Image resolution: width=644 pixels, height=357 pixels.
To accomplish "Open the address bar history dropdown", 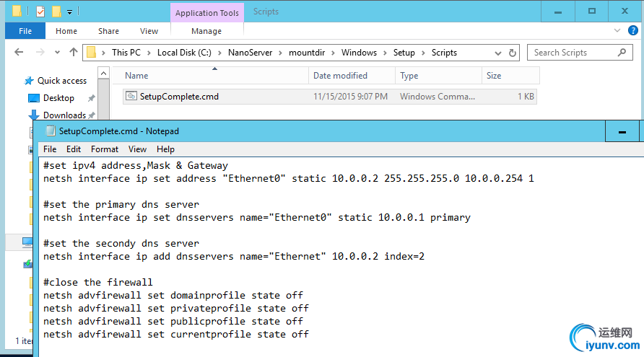I will [498, 53].
